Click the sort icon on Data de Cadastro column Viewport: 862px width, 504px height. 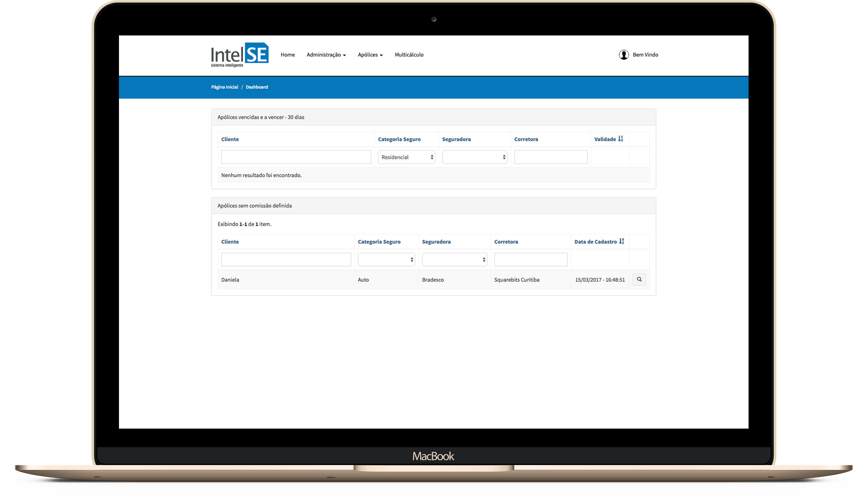624,242
